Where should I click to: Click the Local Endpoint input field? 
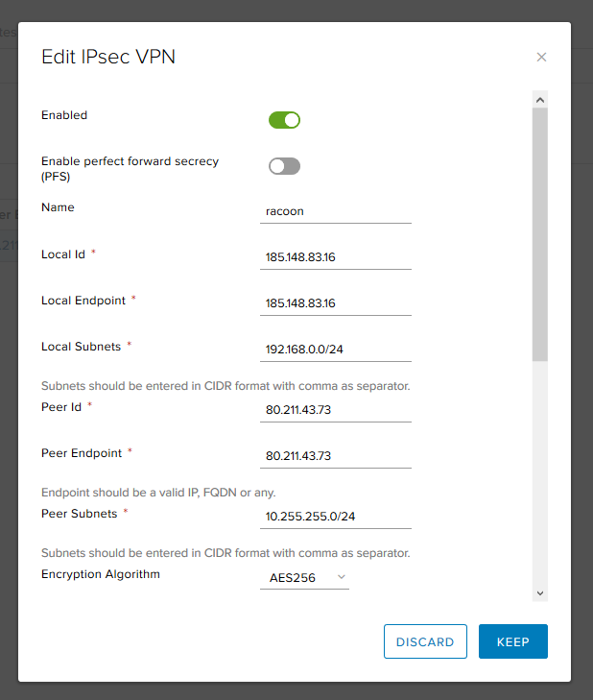pyautogui.click(x=336, y=303)
